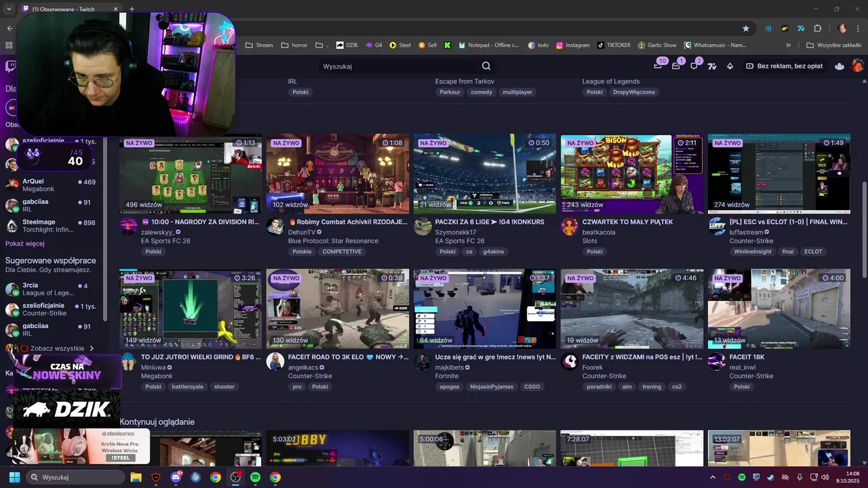The height and width of the screenshot is (488, 868).
Task: Show hidden system tray icons chevron
Action: [713, 477]
